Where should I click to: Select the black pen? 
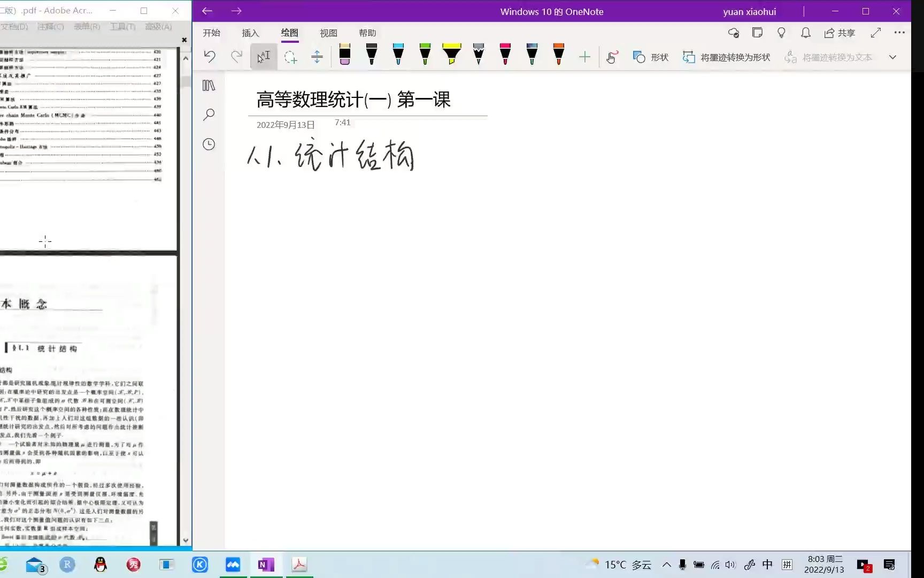(x=372, y=55)
